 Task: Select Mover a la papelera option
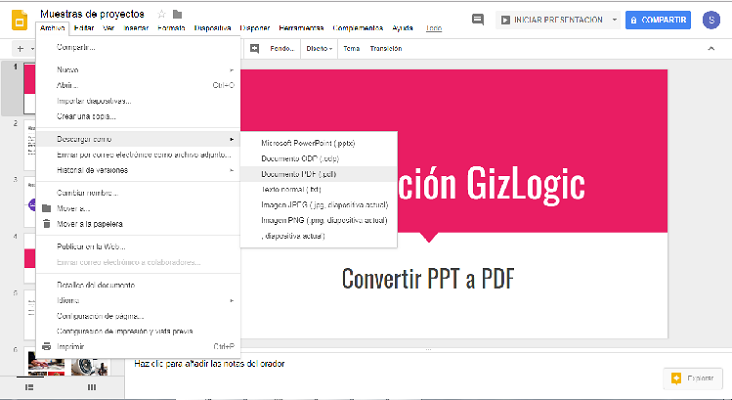click(138, 224)
